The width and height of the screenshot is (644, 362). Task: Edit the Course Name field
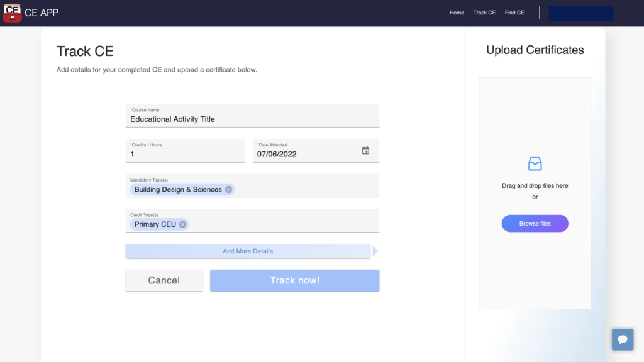[252, 116]
